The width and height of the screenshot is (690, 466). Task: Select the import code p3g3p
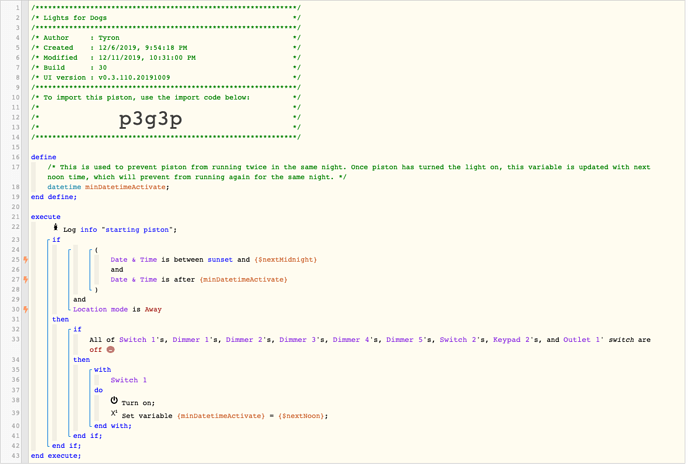150,119
